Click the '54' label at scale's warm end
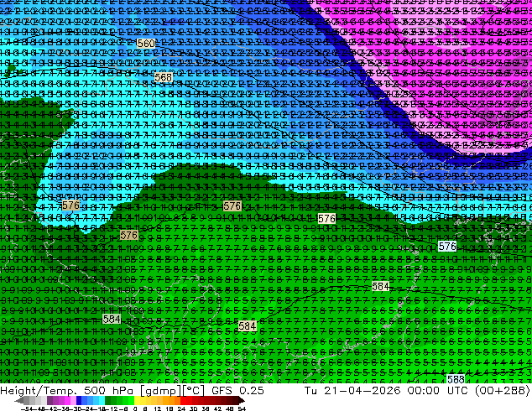The width and height of the screenshot is (532, 411). [x=241, y=409]
